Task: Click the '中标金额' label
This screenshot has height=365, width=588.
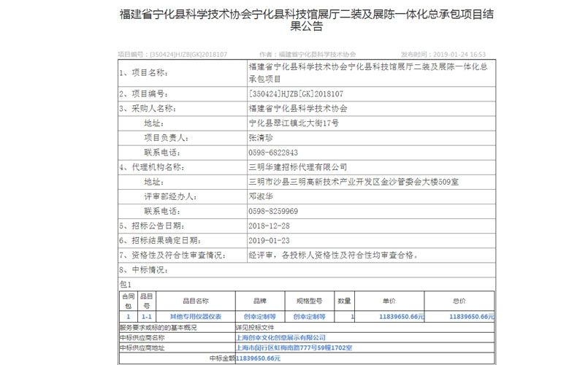Action: tap(222, 358)
